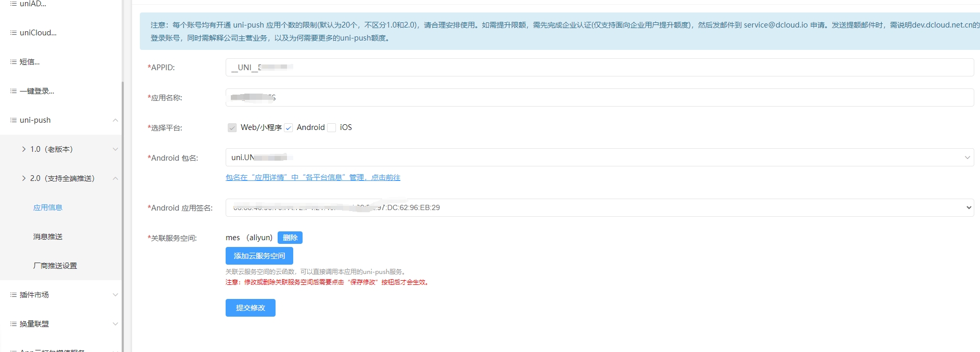Expand the 1.0（老版本） submenu chevron
980x352 pixels.
pos(115,149)
